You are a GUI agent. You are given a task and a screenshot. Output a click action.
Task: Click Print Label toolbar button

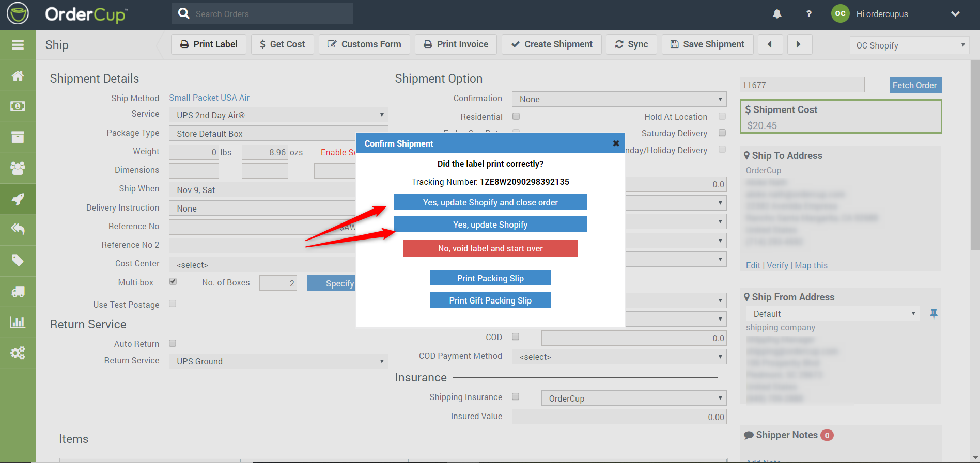[209, 44]
